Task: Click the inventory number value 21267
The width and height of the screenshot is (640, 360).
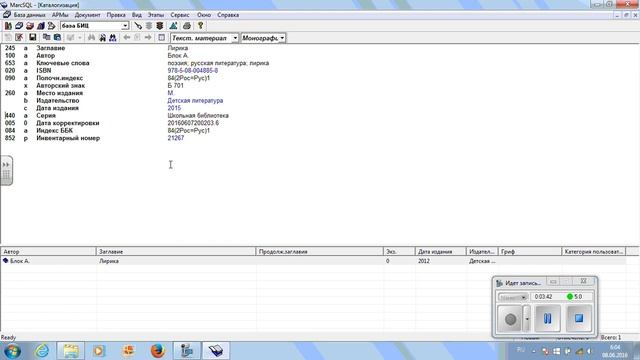Action: tap(176, 138)
